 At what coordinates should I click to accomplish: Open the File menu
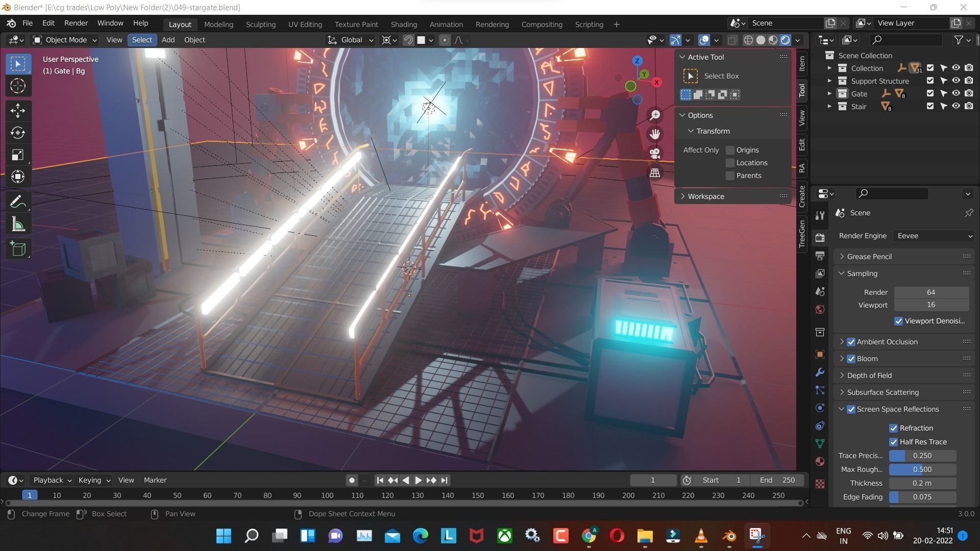pos(27,23)
